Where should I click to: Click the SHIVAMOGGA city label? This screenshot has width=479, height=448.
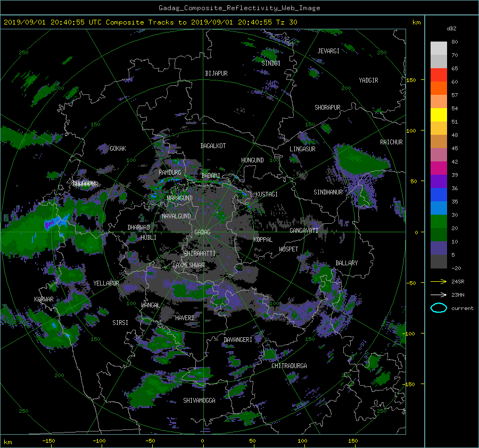pos(199,401)
